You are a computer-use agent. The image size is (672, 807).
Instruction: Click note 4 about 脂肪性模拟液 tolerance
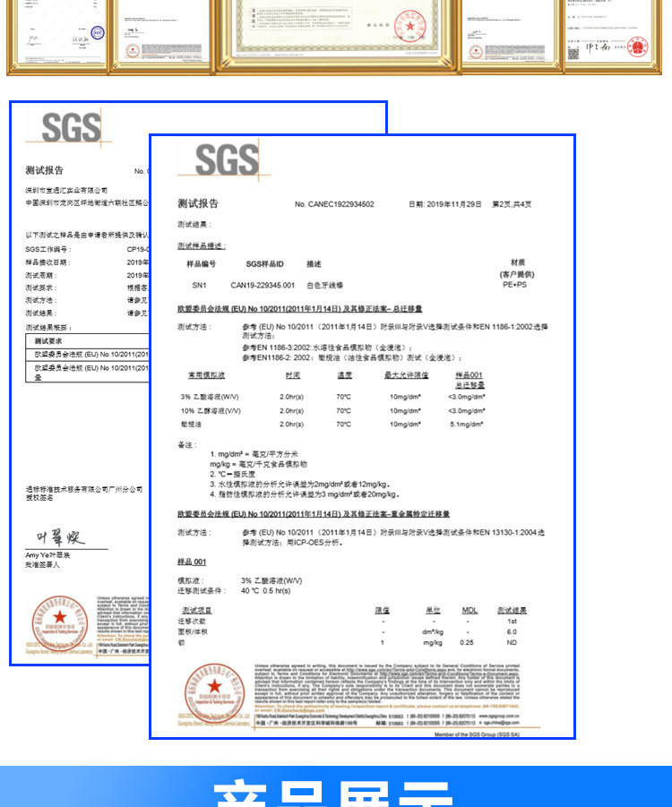305,494
